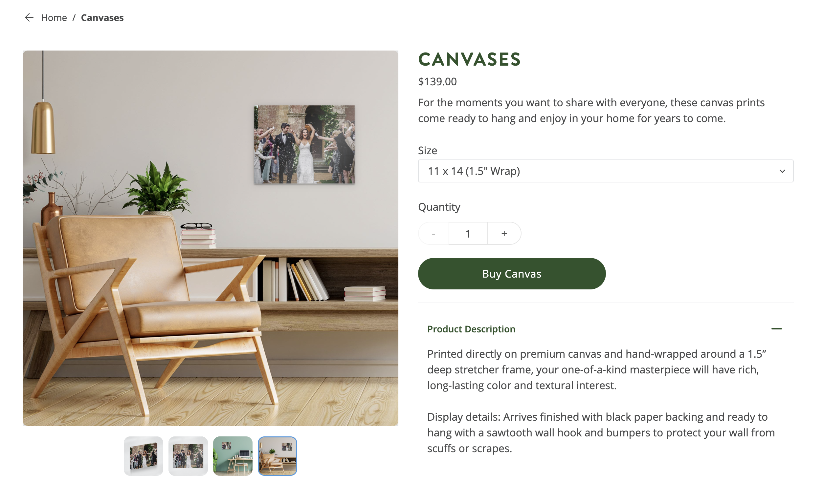Click the wedding canvas on the wall
This screenshot has height=504, width=823.
[304, 144]
